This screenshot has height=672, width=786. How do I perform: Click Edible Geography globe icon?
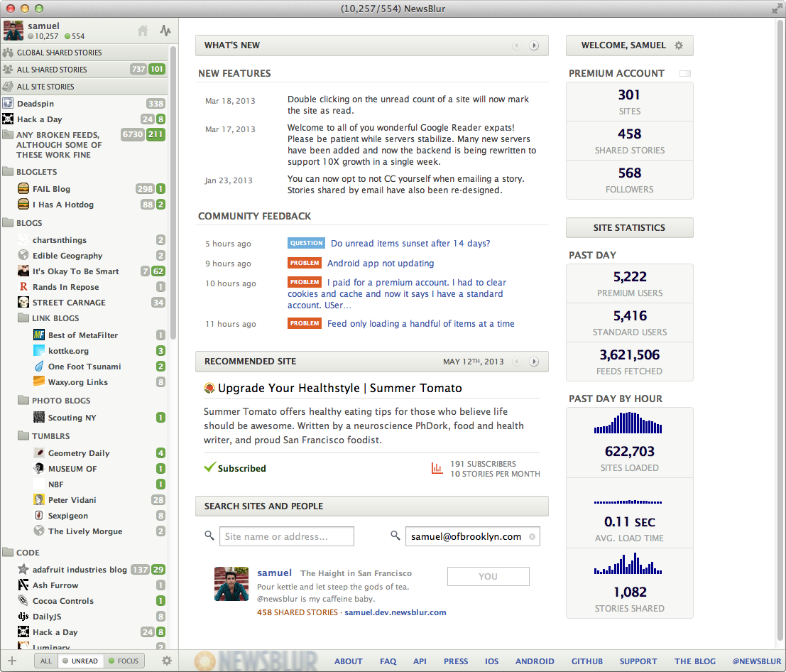pos(23,255)
